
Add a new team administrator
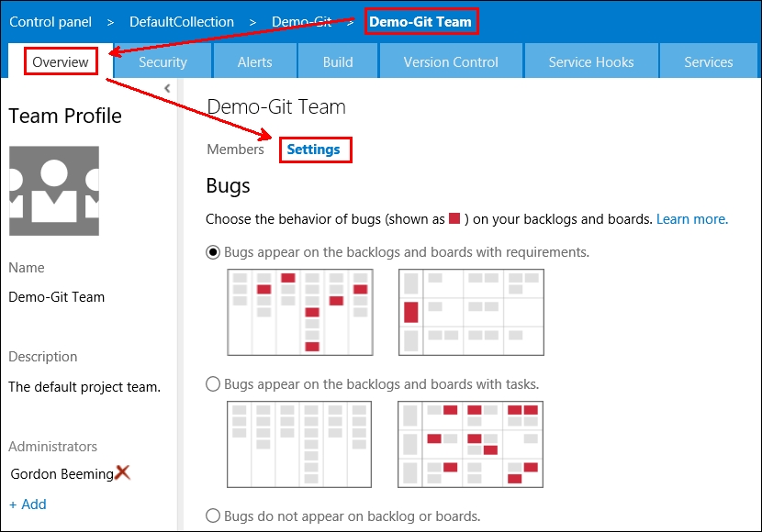click(28, 504)
